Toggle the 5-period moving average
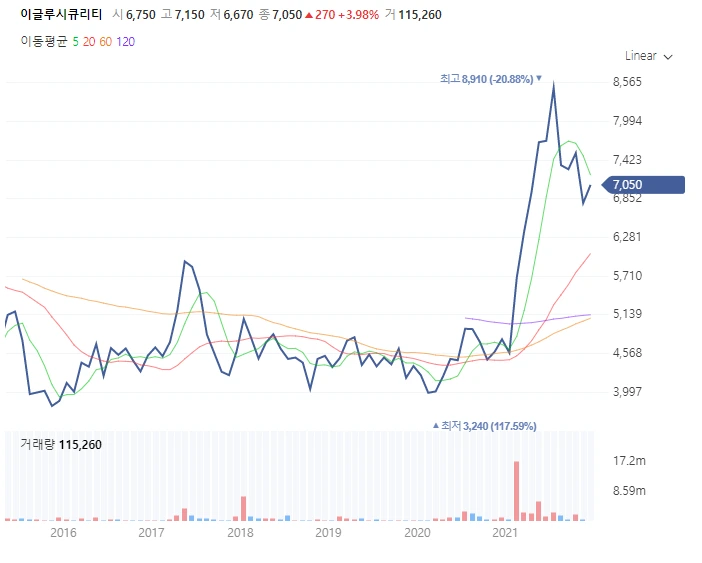 tap(75, 42)
